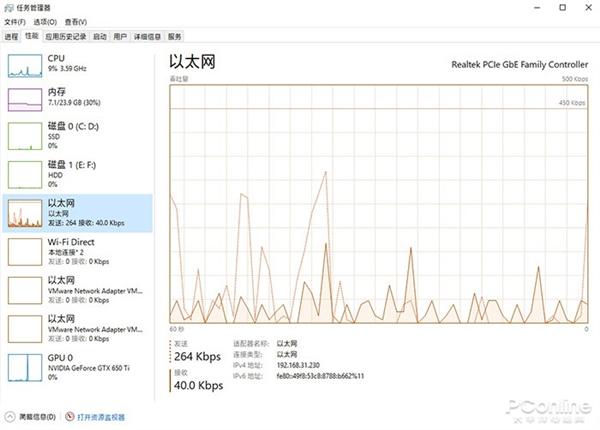Image resolution: width=600 pixels, height=430 pixels.
Task: Click the 264 Kbps send value
Action: [x=197, y=357]
